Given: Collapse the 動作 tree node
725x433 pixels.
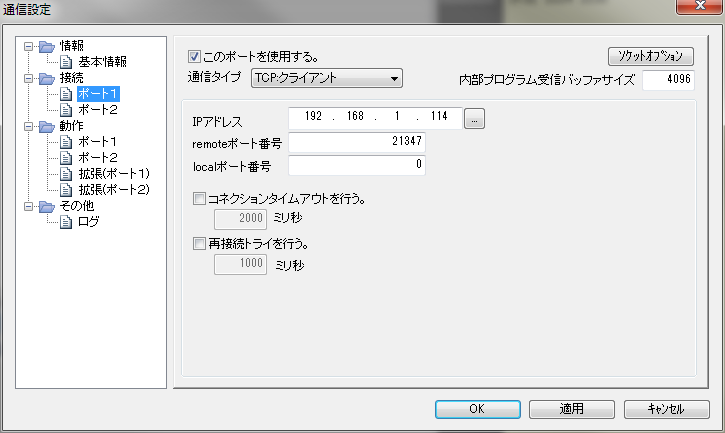Looking at the screenshot, I should pyautogui.click(x=29, y=126).
